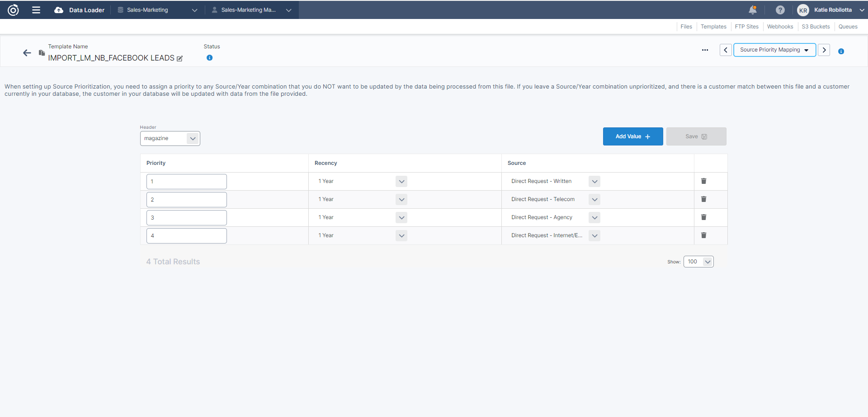Click the priority 1 input field
Image resolution: width=868 pixels, height=417 pixels.
186,182
